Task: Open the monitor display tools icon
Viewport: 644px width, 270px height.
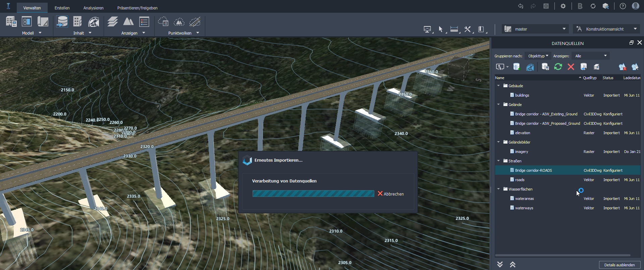Action: coord(427,30)
